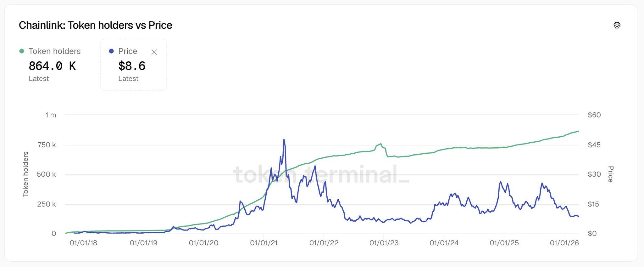The width and height of the screenshot is (644, 267).
Task: Select the 01/01/23 date on the x-axis
Action: 384,243
